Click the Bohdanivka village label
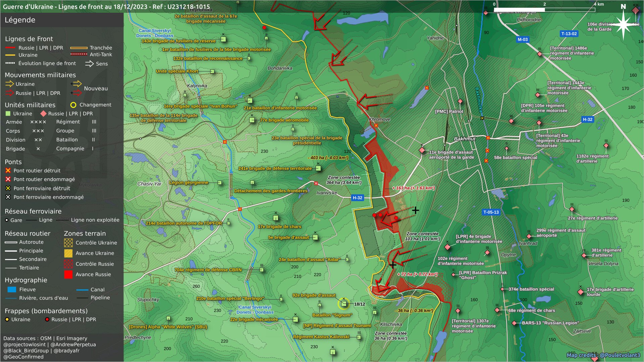This screenshot has width=644, height=362. pyautogui.click(x=280, y=68)
